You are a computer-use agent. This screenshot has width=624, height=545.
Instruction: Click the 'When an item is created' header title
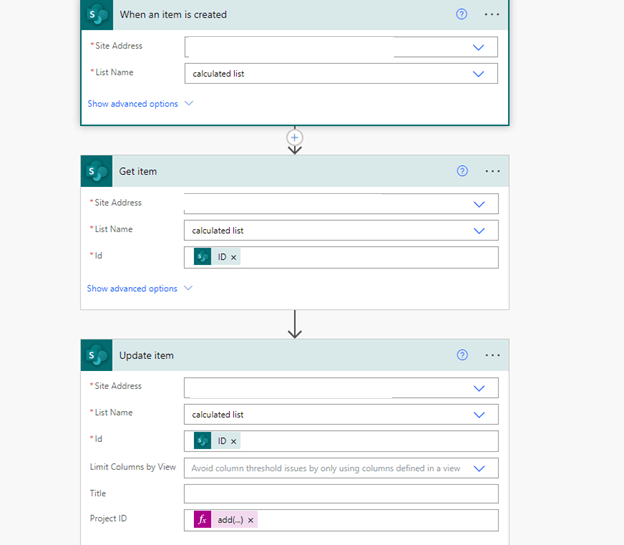(173, 15)
